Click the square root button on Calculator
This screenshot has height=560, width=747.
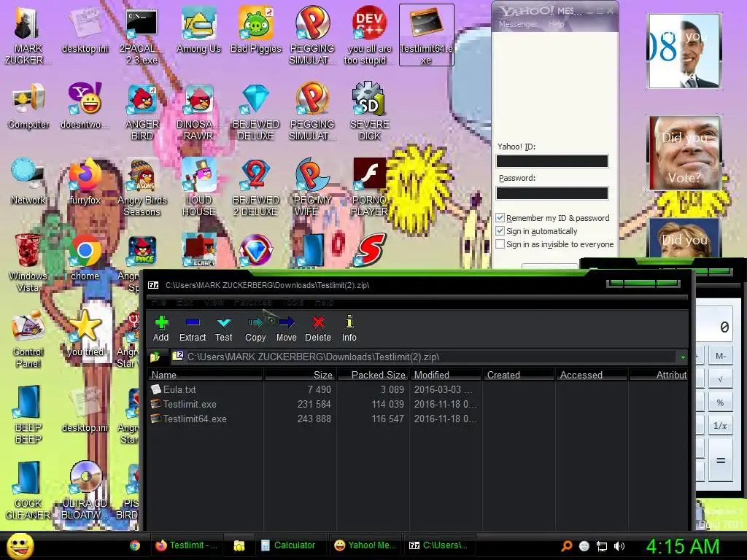(x=720, y=379)
